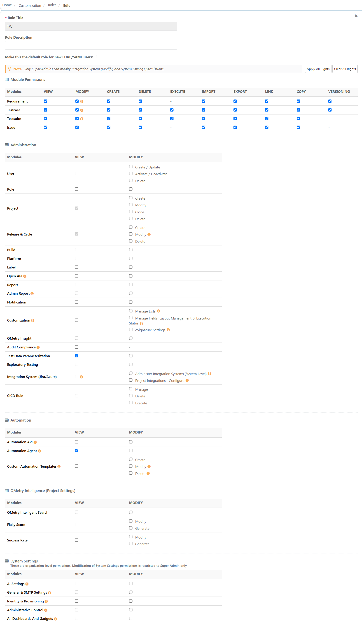Click info icon beside Audit Compliance

(38, 347)
